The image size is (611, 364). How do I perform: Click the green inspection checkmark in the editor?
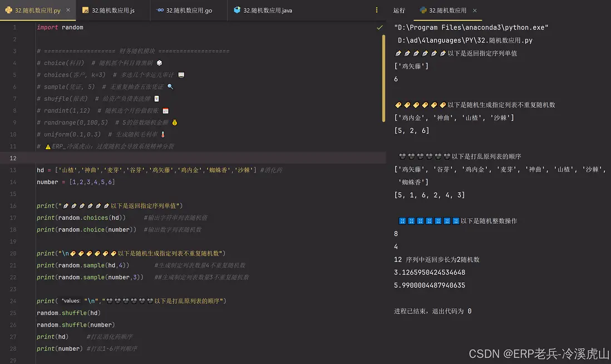pyautogui.click(x=380, y=27)
